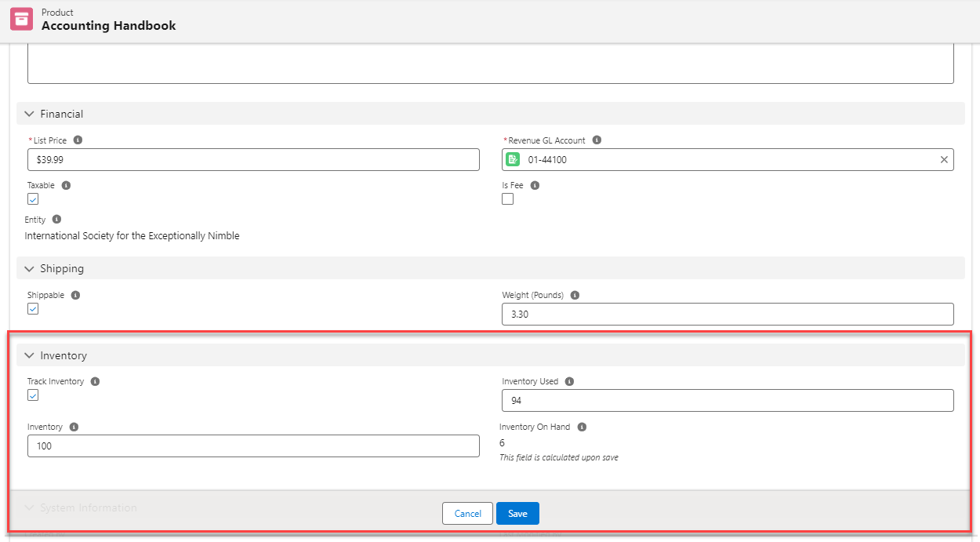Click info icon beside Revenue GL Account
Screen dimensions: 980x542
(x=597, y=140)
